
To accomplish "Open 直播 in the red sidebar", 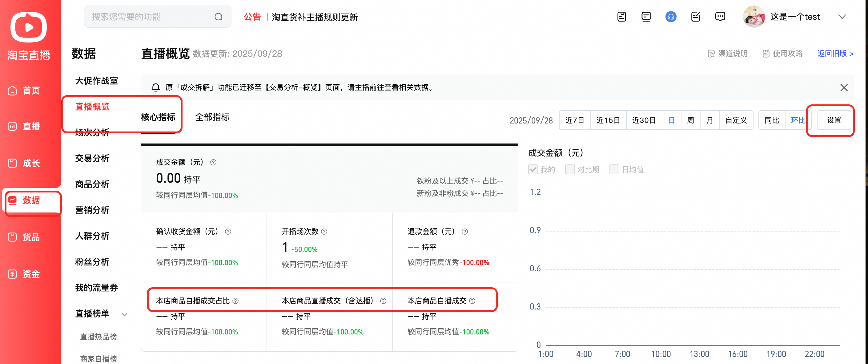I will pos(24,126).
